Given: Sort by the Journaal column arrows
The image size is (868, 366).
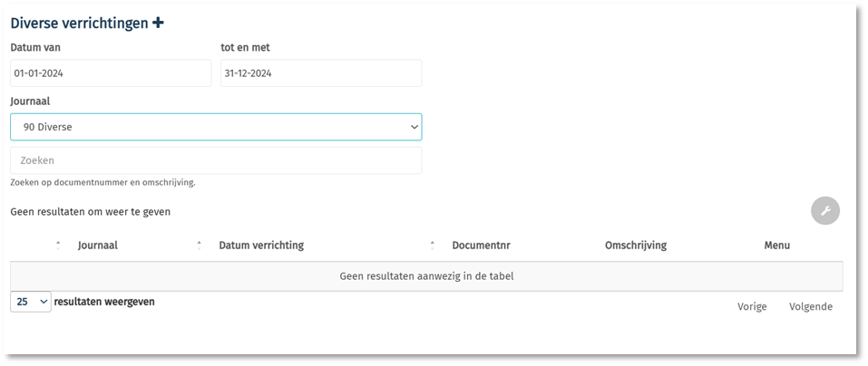Looking at the screenshot, I should [x=199, y=246].
